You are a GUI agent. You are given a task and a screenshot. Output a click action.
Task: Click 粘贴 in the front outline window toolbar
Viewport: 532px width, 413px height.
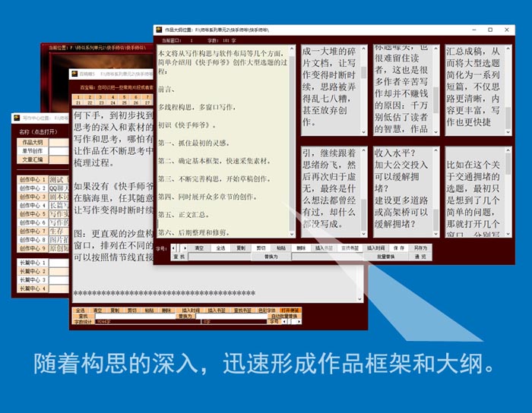(x=281, y=248)
